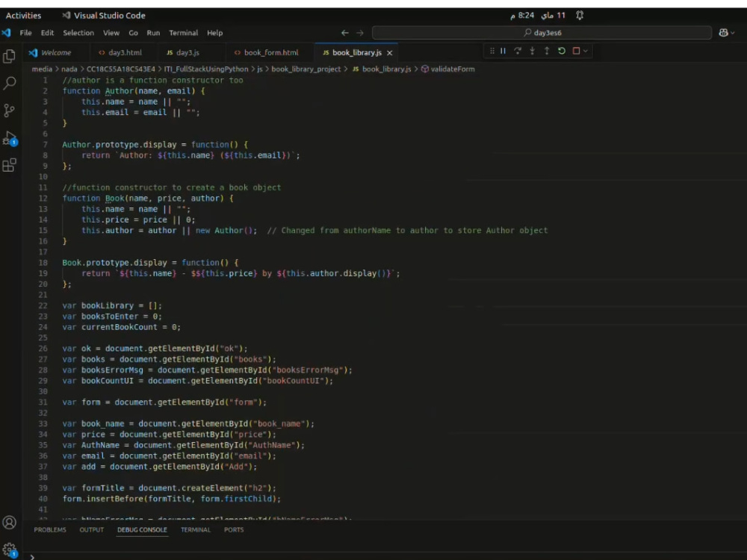The height and width of the screenshot is (560, 747).
Task: Click the nada breadcrumb segment
Action: pyautogui.click(x=69, y=69)
